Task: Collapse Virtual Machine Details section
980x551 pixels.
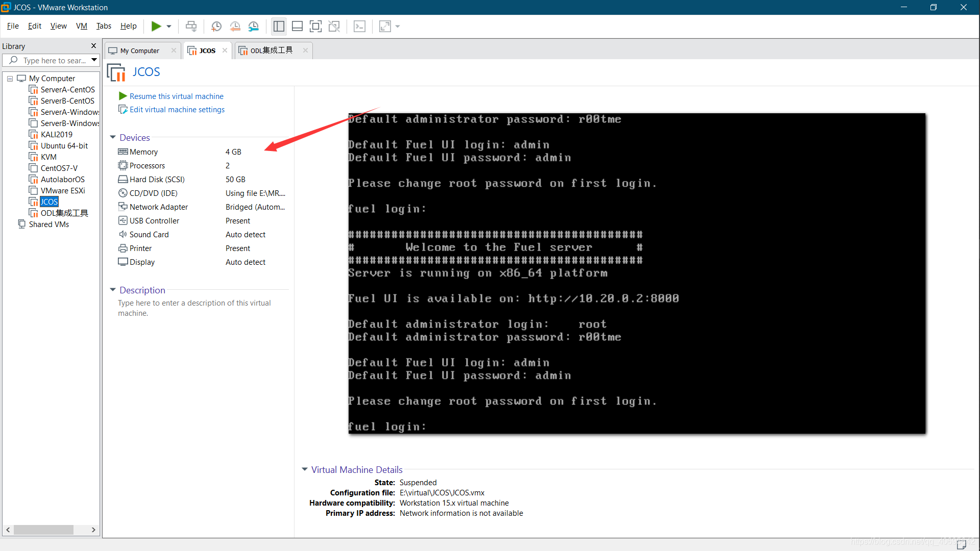Action: 305,469
